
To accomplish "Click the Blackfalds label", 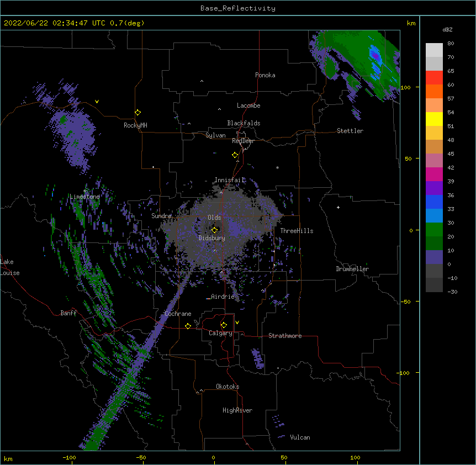I will [x=244, y=123].
